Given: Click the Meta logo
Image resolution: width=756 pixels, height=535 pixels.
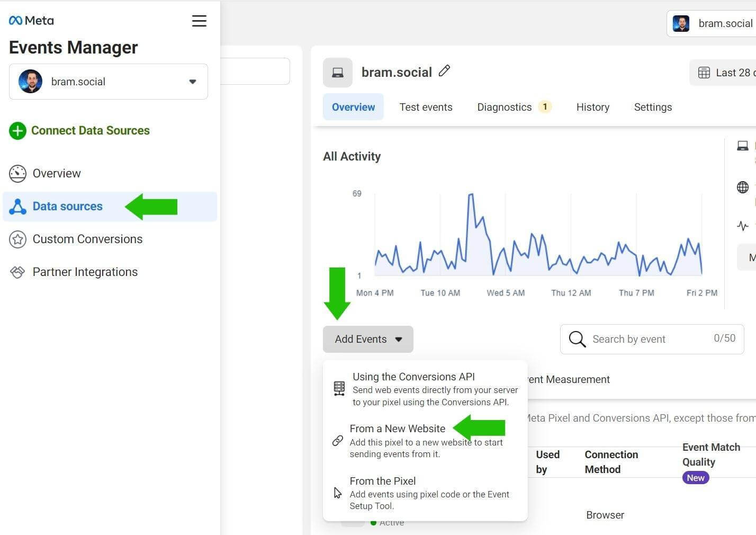Looking at the screenshot, I should [x=31, y=21].
